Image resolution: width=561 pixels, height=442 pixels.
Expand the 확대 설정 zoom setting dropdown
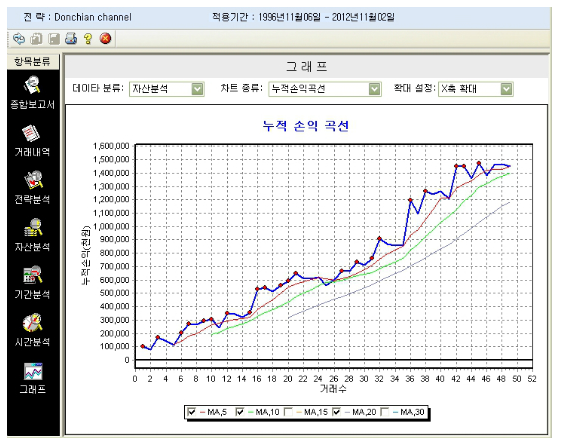506,89
